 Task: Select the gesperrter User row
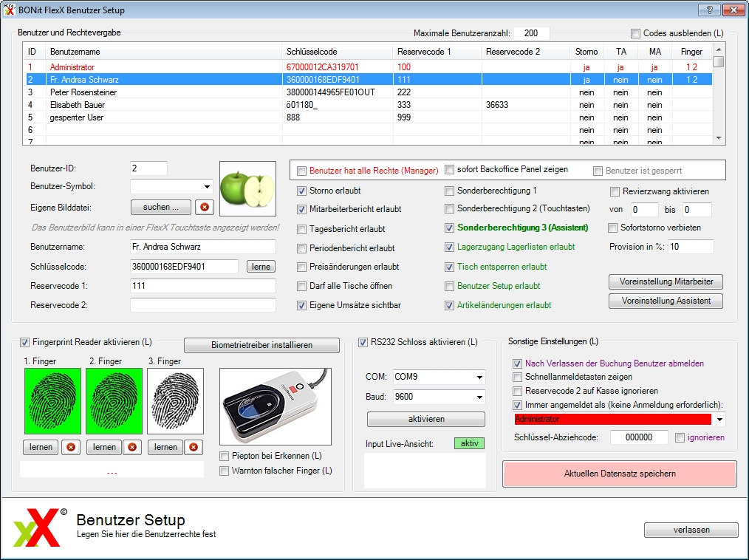click(x=369, y=117)
